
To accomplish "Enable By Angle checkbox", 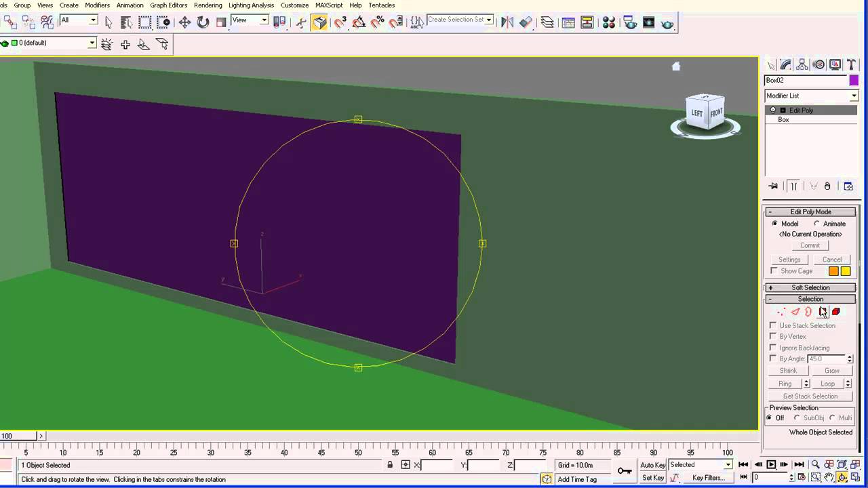I will coord(773,359).
